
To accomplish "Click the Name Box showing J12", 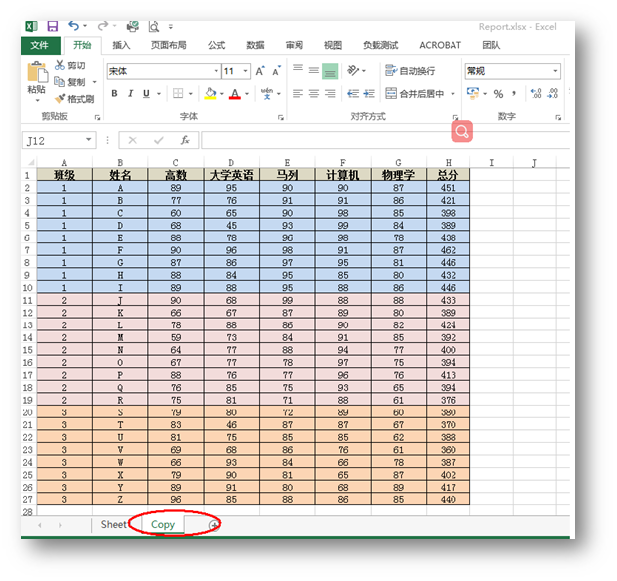I will 55,140.
